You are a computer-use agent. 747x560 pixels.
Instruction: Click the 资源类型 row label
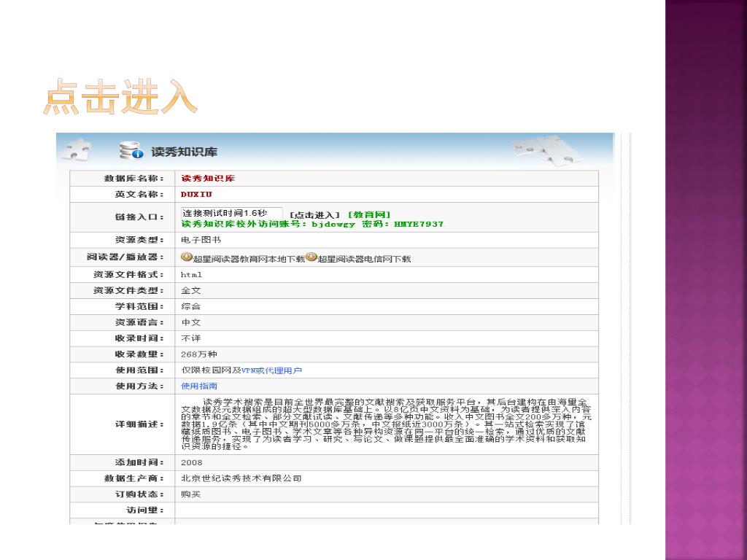tap(139, 240)
